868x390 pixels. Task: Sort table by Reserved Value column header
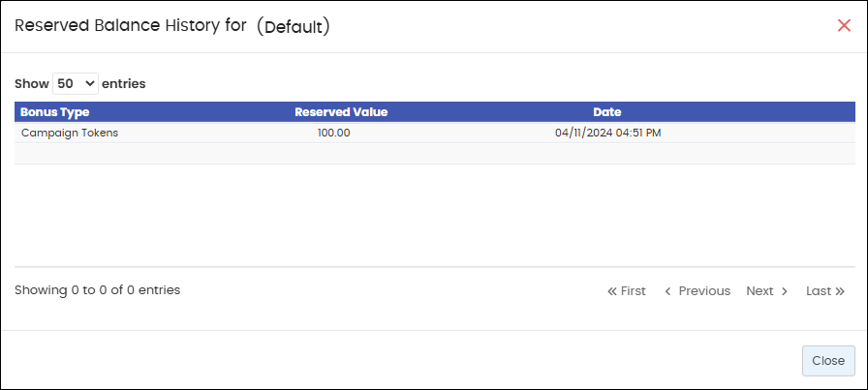tap(341, 111)
